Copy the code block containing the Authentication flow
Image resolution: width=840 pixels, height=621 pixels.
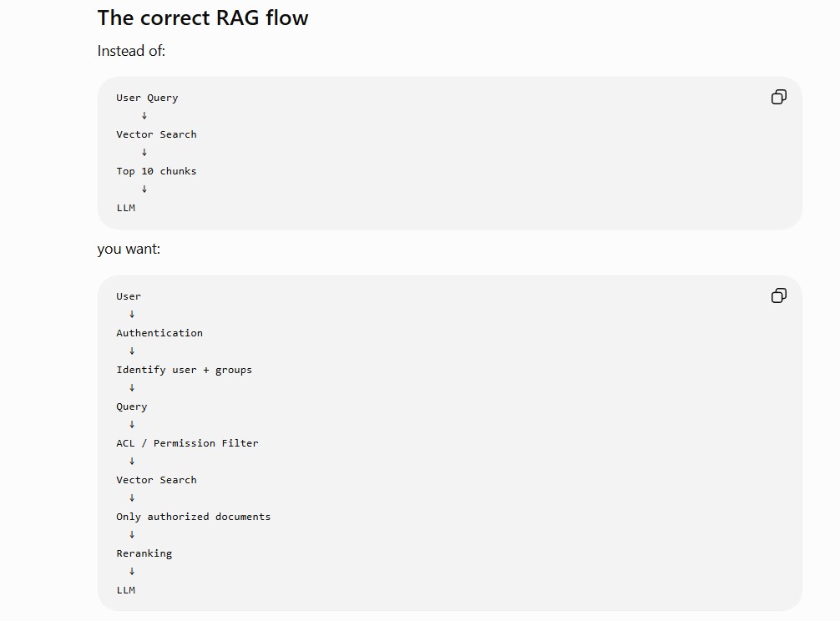778,295
